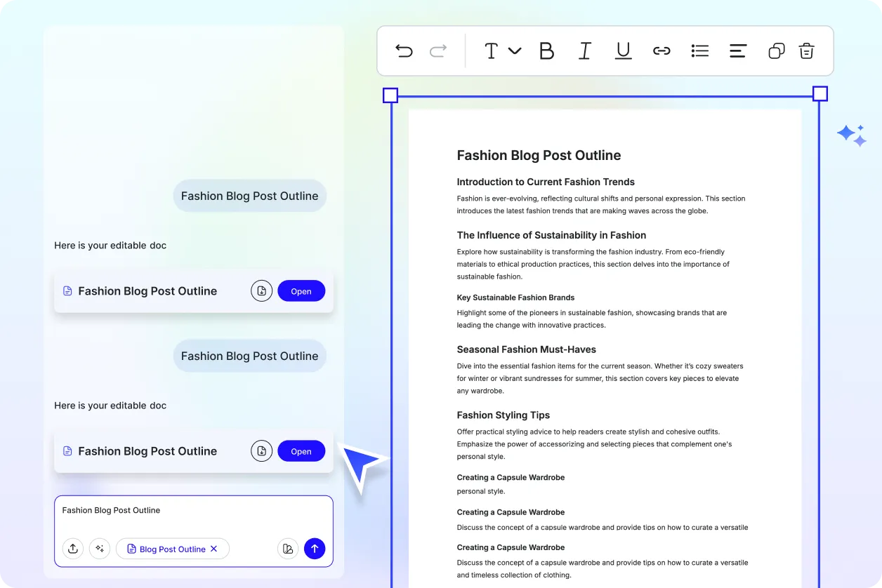Select the 'Seasonal Fashion Must-Haves' heading
Image resolution: width=882 pixels, height=588 pixels.
coord(526,349)
